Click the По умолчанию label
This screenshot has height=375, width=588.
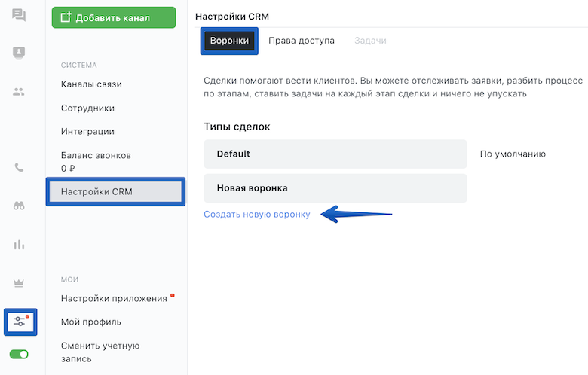513,154
